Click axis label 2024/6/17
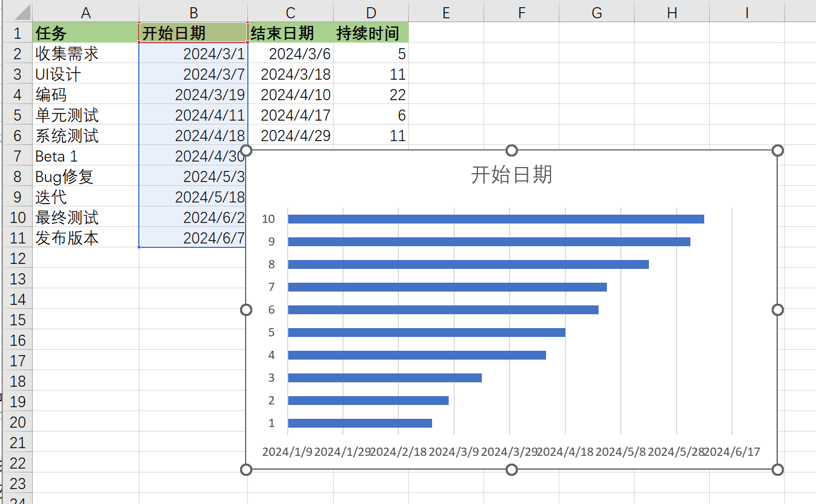The width and height of the screenshot is (816, 504). (731, 451)
